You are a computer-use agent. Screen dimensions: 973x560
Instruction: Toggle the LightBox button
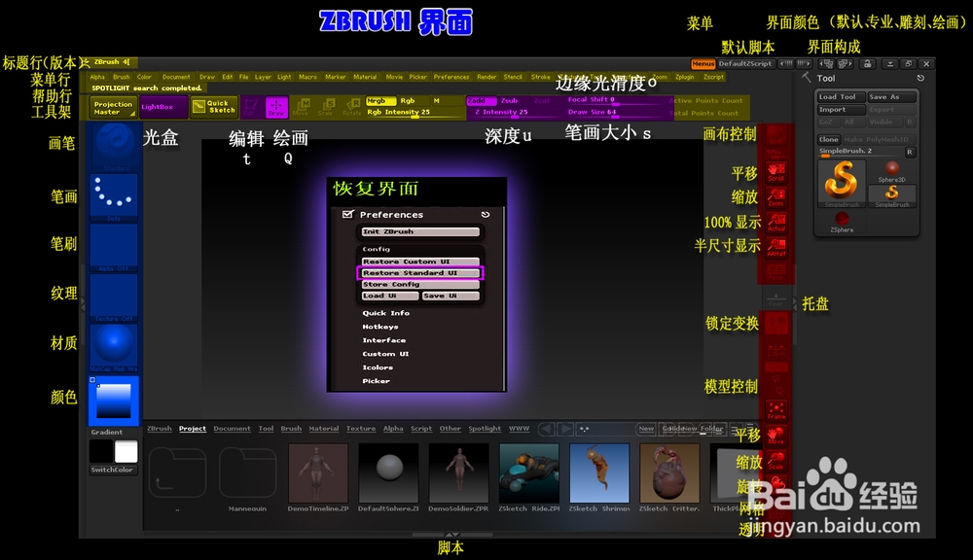click(163, 107)
